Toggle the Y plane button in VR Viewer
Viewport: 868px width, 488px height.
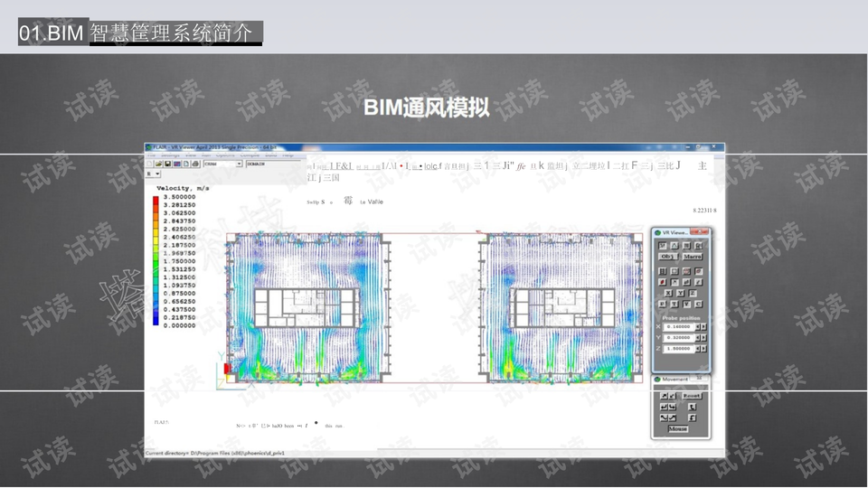682,293
